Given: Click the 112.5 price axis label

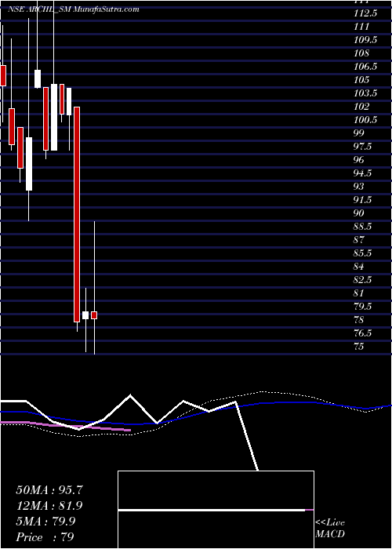Looking at the screenshot, I should pyautogui.click(x=365, y=13).
